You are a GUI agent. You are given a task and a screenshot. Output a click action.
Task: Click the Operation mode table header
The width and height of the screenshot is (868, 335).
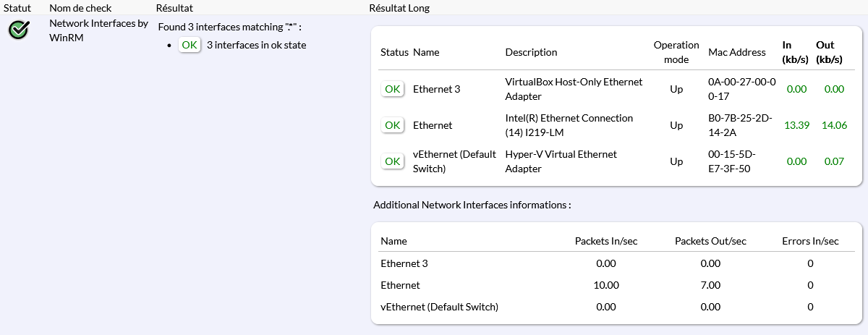[676, 52]
